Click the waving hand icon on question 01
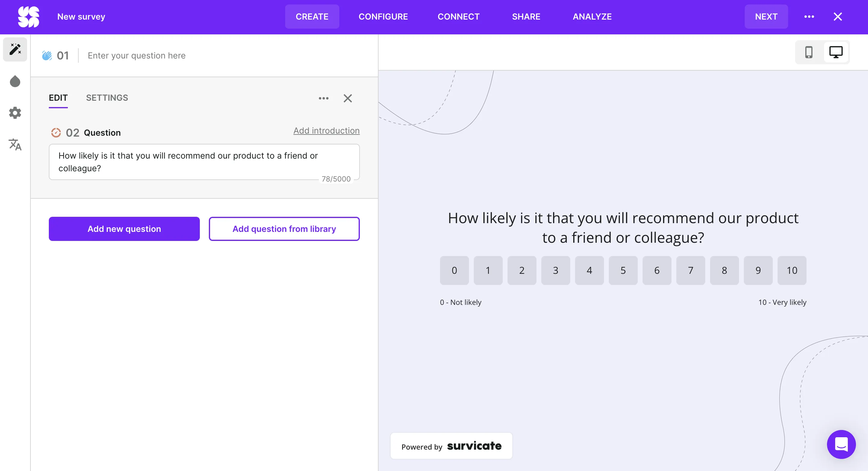This screenshot has width=868, height=471. (x=47, y=55)
